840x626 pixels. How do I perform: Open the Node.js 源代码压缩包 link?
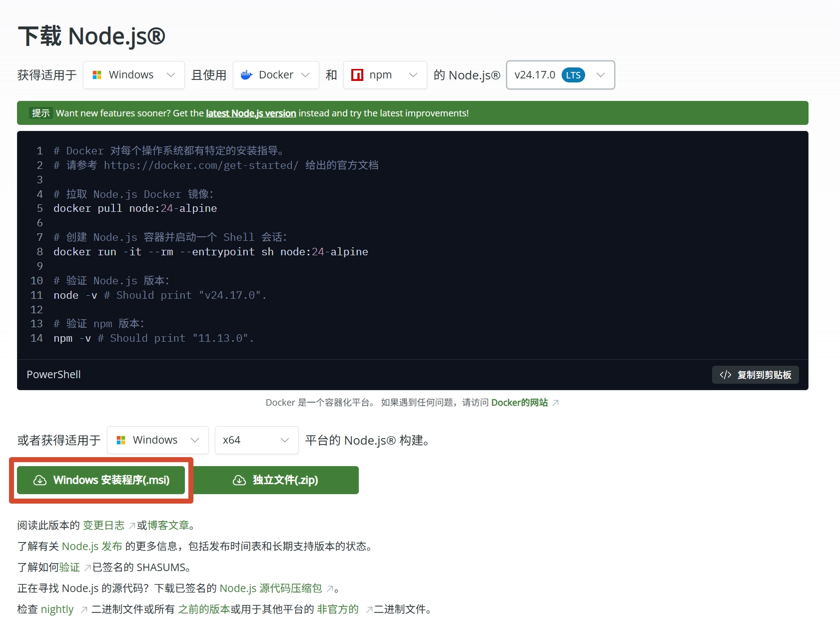(x=271, y=589)
